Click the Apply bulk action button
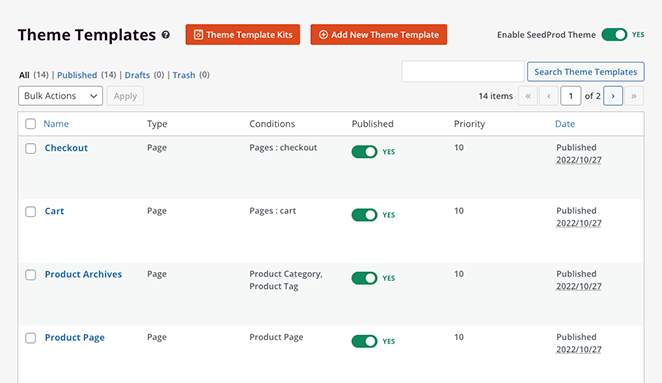Image resolution: width=662 pixels, height=383 pixels. (125, 96)
